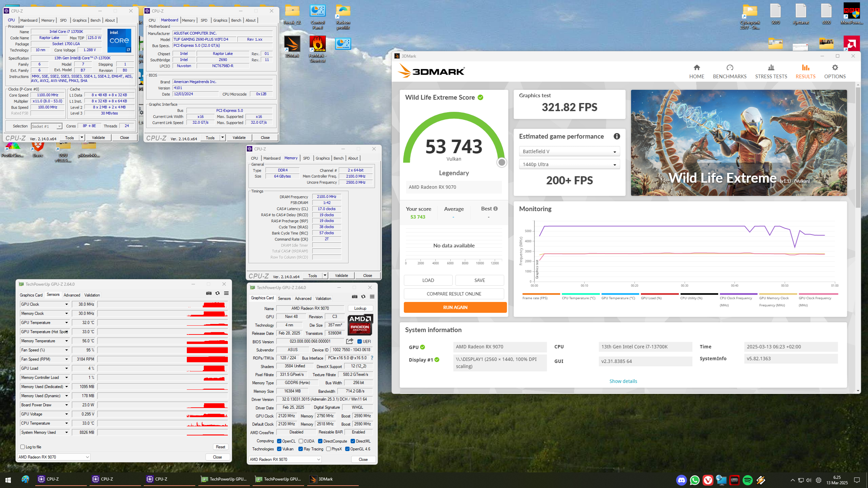Toggle Log to file checkbox
Image resolution: width=868 pixels, height=488 pixels.
coord(22,447)
